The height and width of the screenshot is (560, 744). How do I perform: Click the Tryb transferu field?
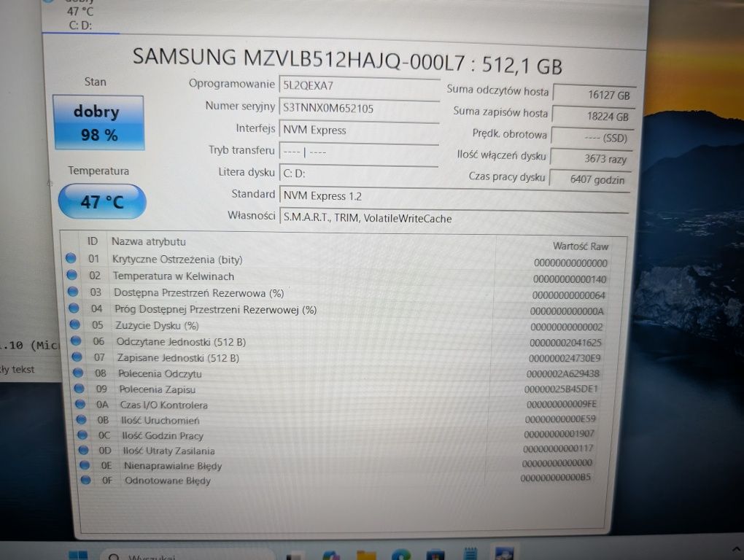pos(359,152)
